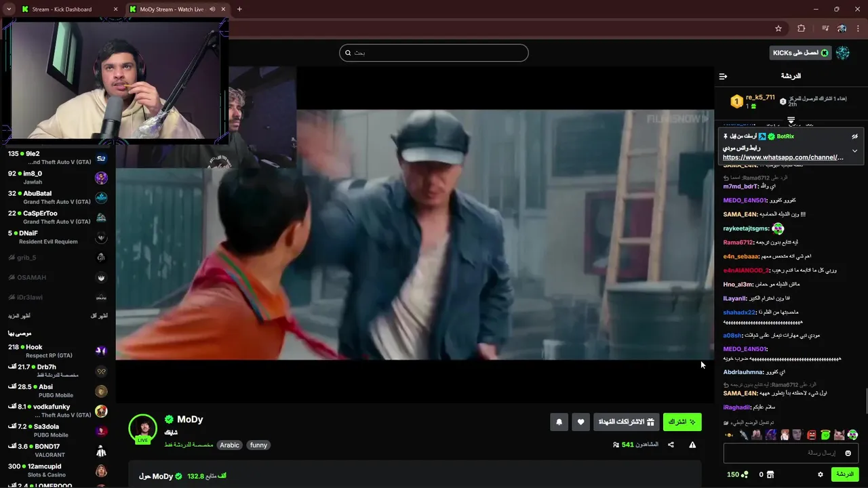Open the im8_0 channel in the sidebar
Viewport: 868px width, 488px height.
pos(58,178)
